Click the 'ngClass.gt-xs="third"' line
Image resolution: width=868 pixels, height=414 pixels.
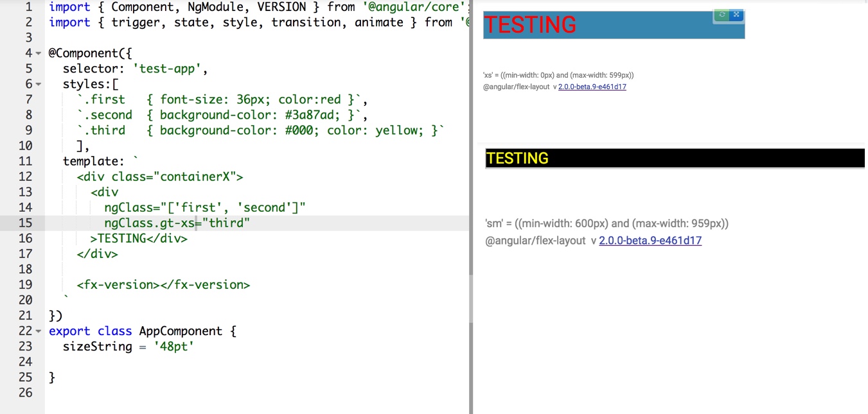click(x=177, y=223)
